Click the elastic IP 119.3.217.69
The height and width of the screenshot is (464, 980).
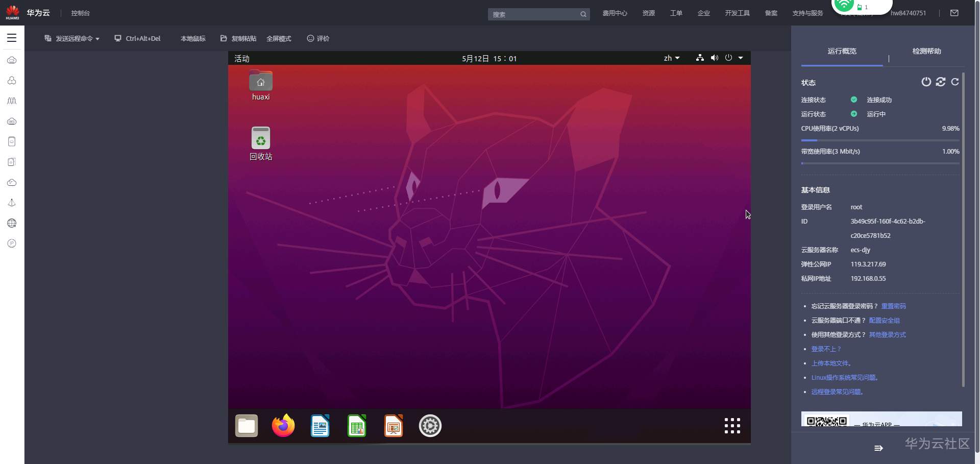[868, 264]
